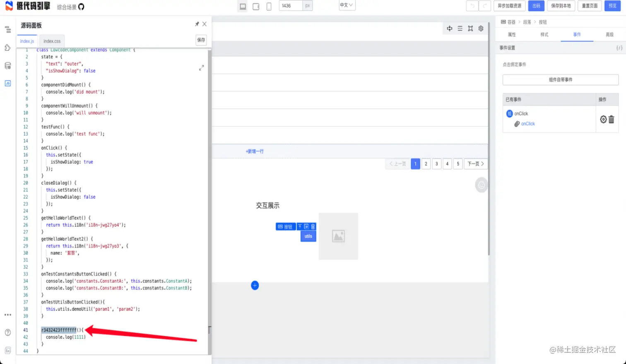This screenshot has width=626, height=364.
Task: Switch to the index.css tab
Action: tap(52, 41)
